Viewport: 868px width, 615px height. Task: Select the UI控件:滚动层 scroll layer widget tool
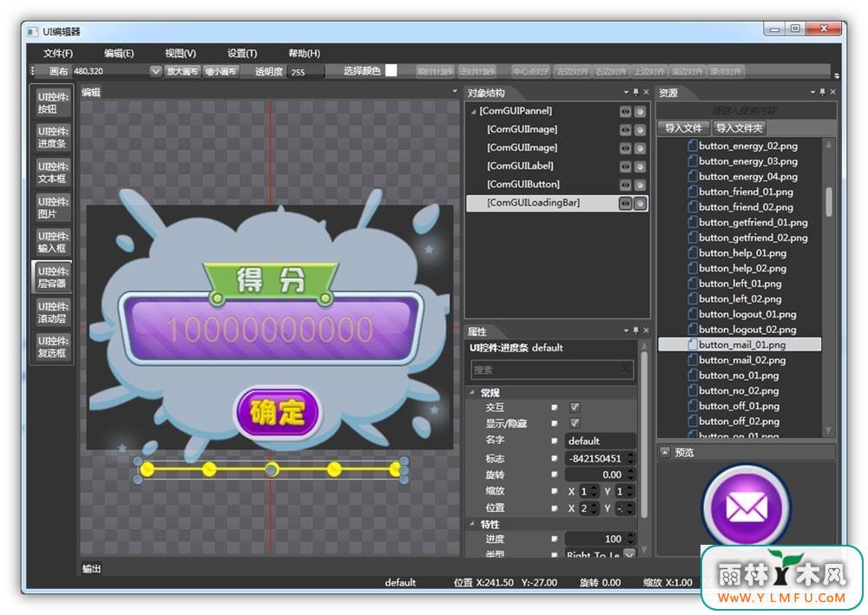point(53,312)
